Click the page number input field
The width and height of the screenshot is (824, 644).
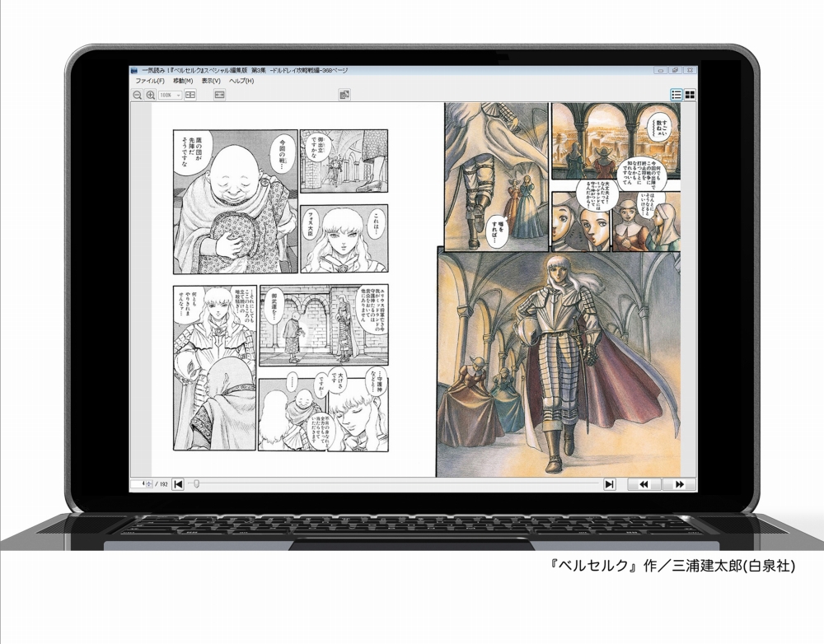click(x=138, y=483)
